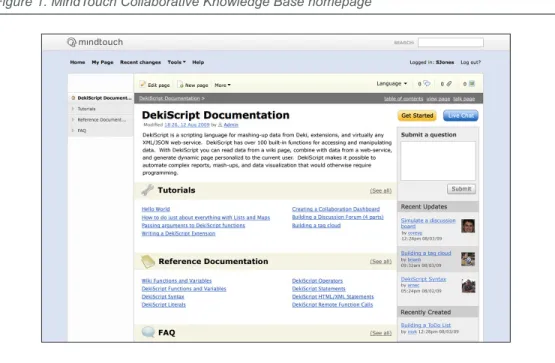Expand the Tutorials sidebar tree item

point(73,109)
